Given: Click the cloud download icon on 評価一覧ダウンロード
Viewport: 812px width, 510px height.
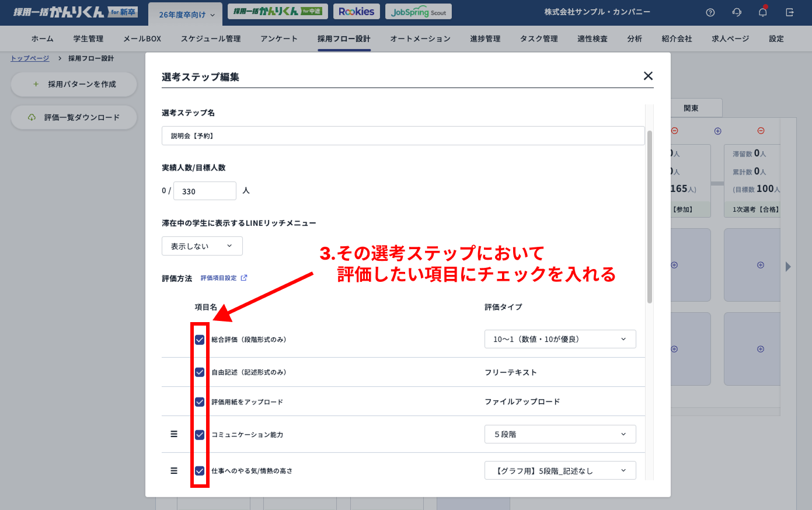Looking at the screenshot, I should [32, 117].
